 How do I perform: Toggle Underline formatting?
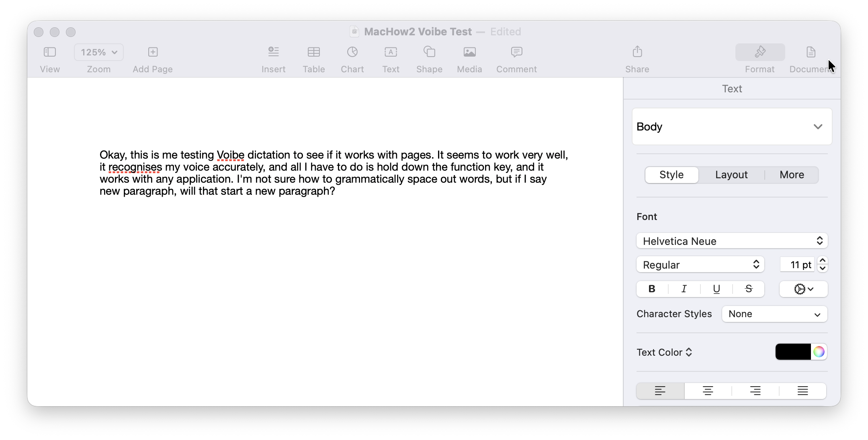(717, 289)
